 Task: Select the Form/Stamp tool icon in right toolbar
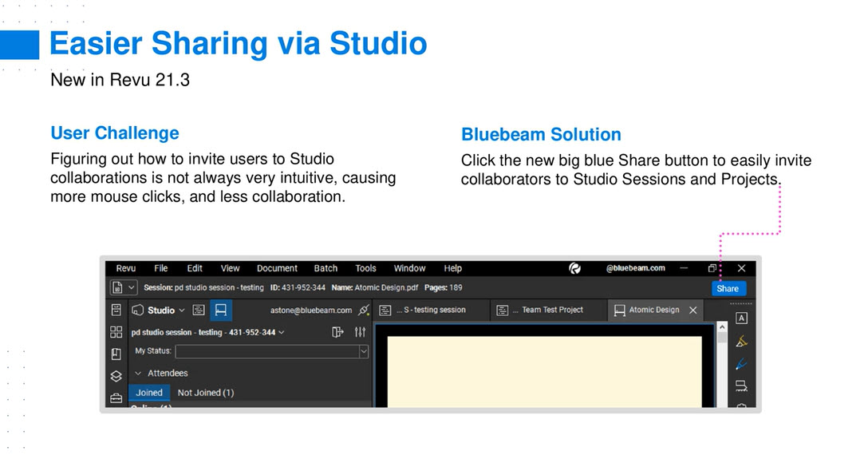point(742,386)
